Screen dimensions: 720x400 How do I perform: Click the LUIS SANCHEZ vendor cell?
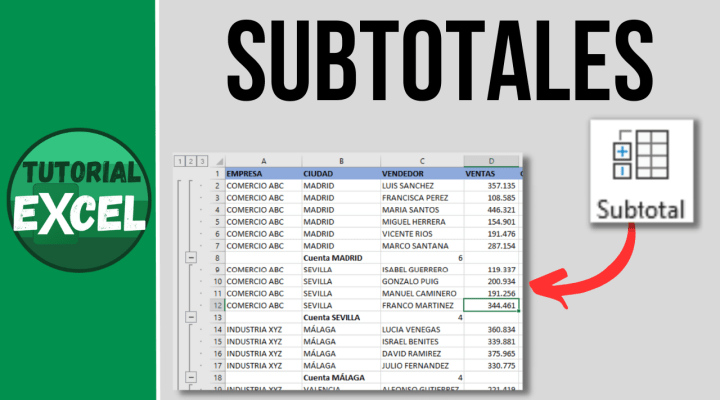(422, 186)
